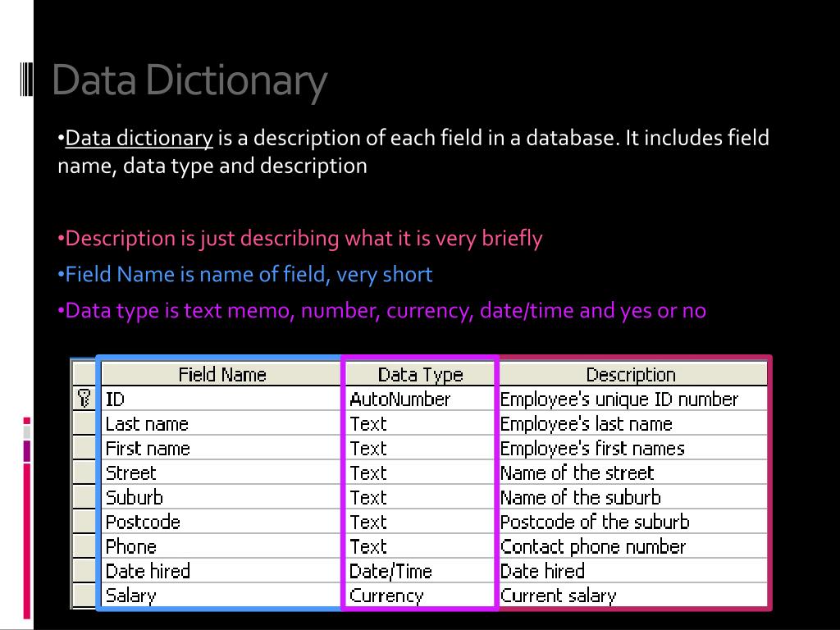Click the 'Suburb' field name cell

221,497
